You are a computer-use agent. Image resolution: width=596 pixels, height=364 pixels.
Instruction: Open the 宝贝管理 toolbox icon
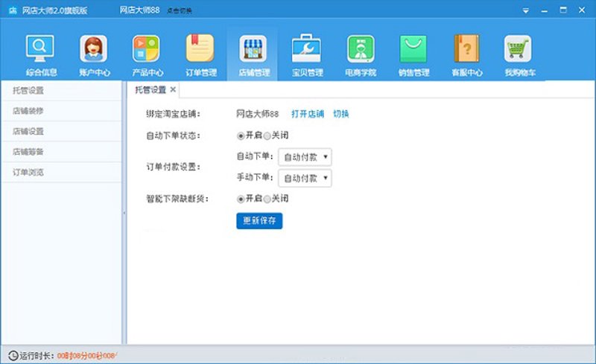coord(306,48)
